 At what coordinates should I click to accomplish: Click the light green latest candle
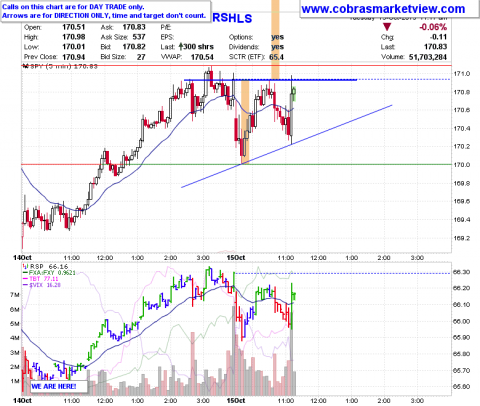coord(294,93)
